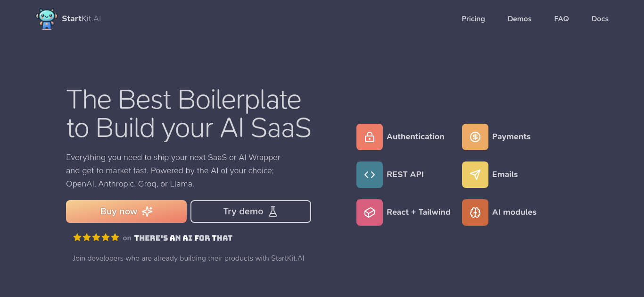Click the AI modules brain icon
644x297 pixels.
point(475,212)
